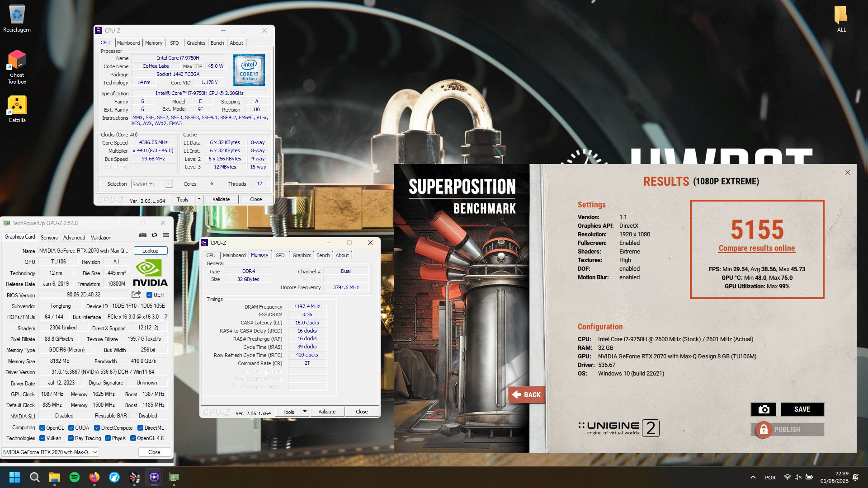Open Spotify from the taskbar

(x=75, y=477)
